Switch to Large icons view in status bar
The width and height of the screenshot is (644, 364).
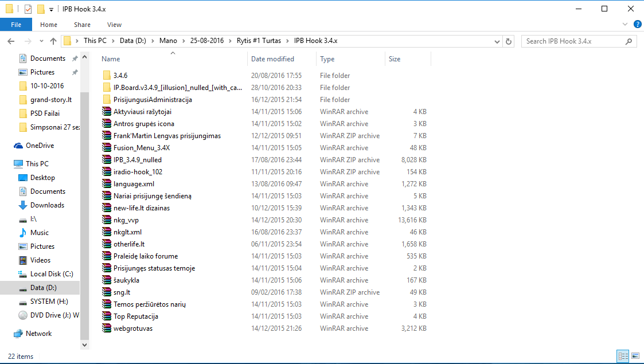[635, 356]
